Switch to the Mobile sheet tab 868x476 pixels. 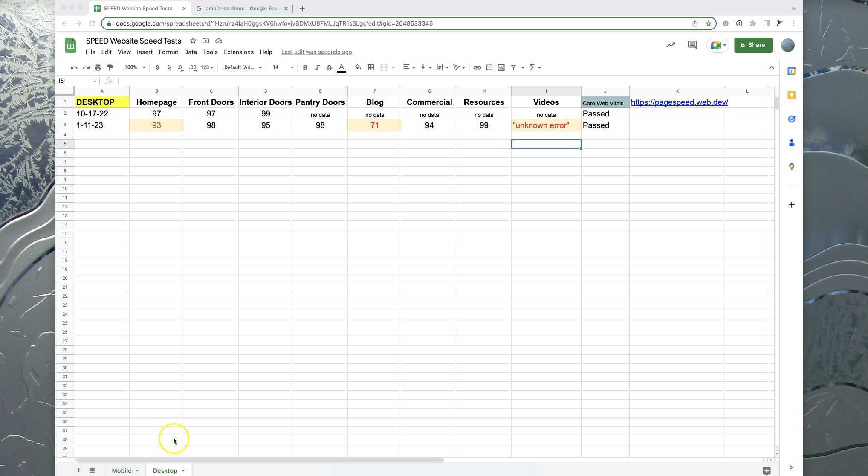[122, 470]
